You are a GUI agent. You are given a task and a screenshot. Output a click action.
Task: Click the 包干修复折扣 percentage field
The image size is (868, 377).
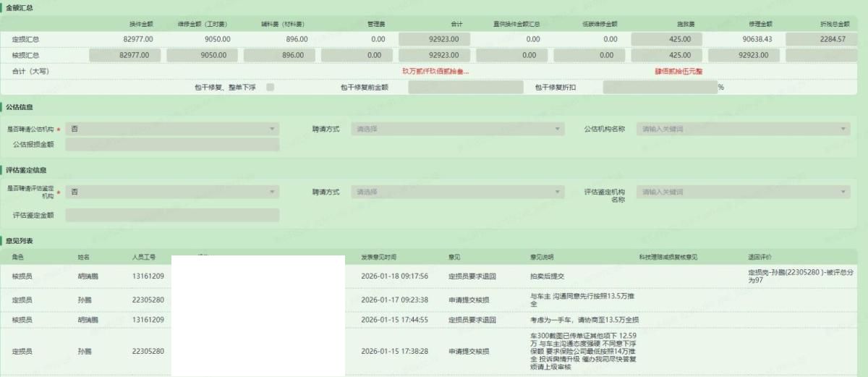tap(658, 87)
